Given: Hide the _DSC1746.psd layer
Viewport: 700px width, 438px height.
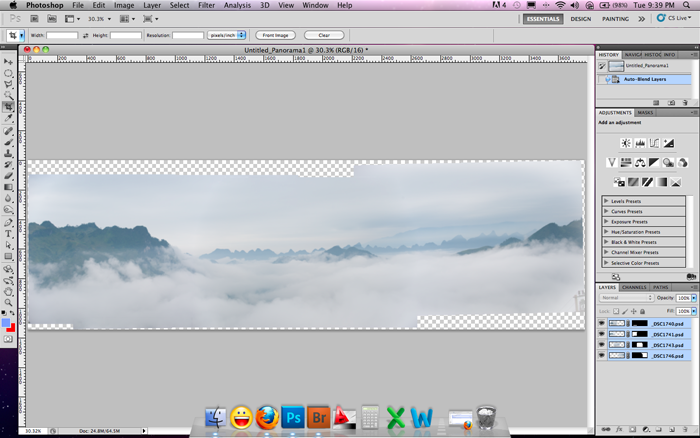Looking at the screenshot, I should pyautogui.click(x=601, y=355).
